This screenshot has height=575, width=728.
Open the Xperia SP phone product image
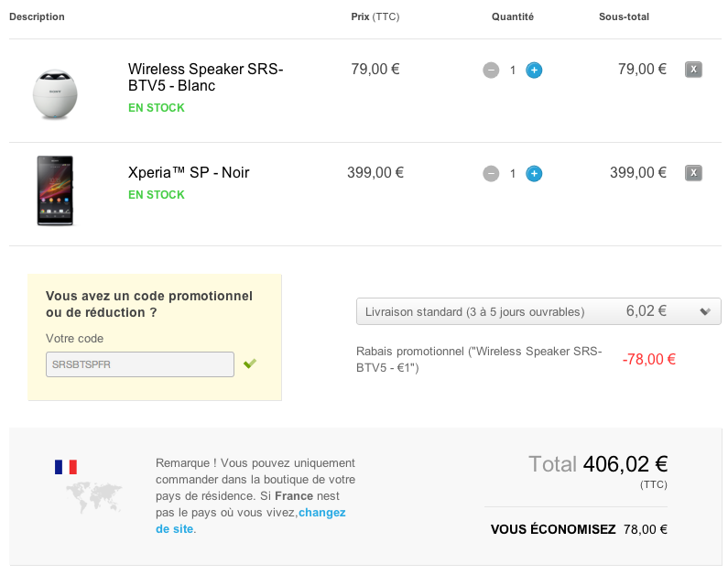55,190
